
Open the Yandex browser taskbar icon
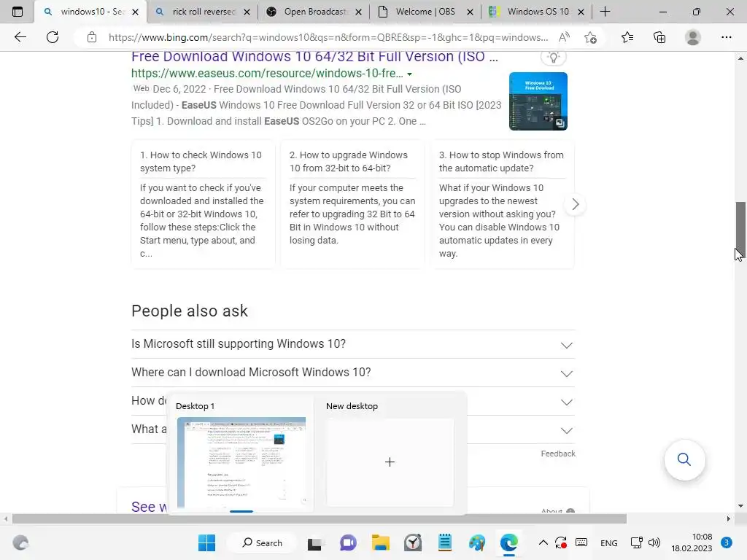coord(413,542)
